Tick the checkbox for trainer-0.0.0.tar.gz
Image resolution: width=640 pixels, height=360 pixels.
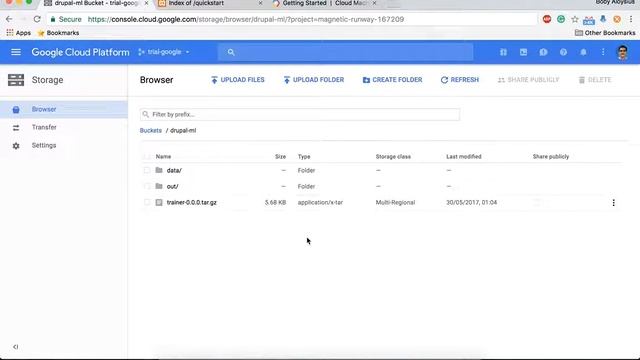pyautogui.click(x=147, y=202)
